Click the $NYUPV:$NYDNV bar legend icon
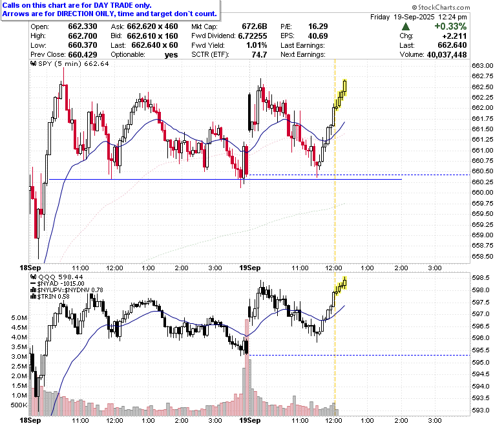The image size is (504, 426). pos(34,290)
